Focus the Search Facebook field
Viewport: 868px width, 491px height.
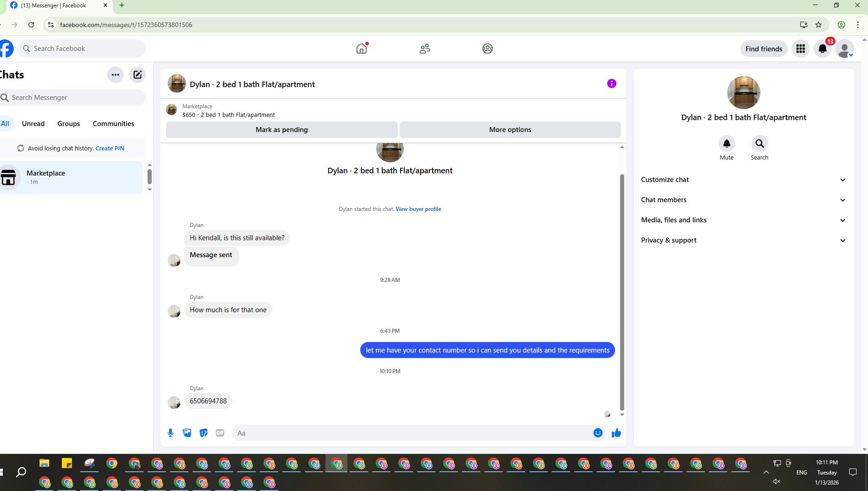82,49
